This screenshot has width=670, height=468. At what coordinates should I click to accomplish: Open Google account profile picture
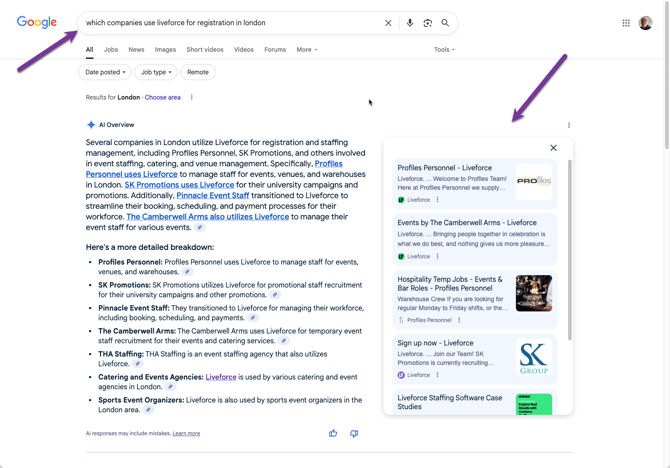(645, 23)
